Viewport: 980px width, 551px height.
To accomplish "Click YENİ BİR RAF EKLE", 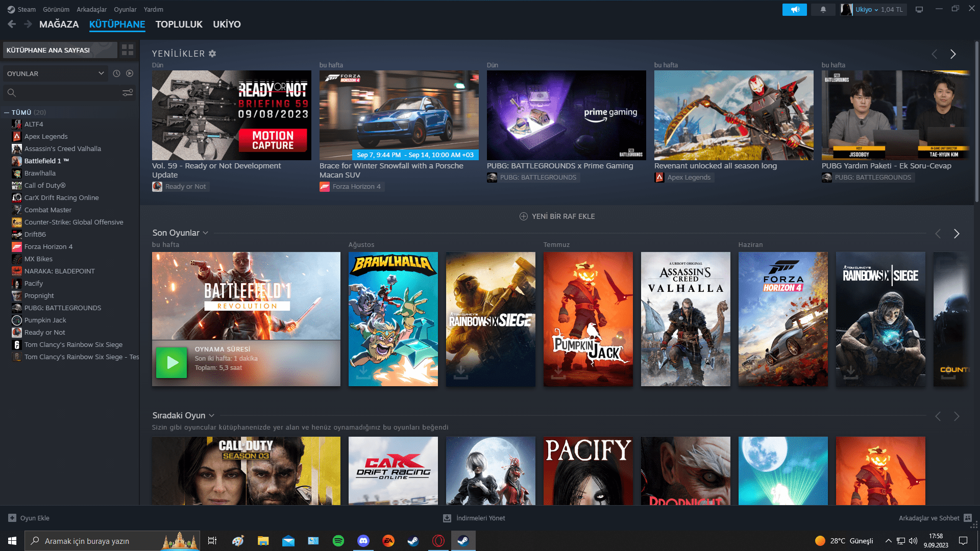I will click(557, 216).
